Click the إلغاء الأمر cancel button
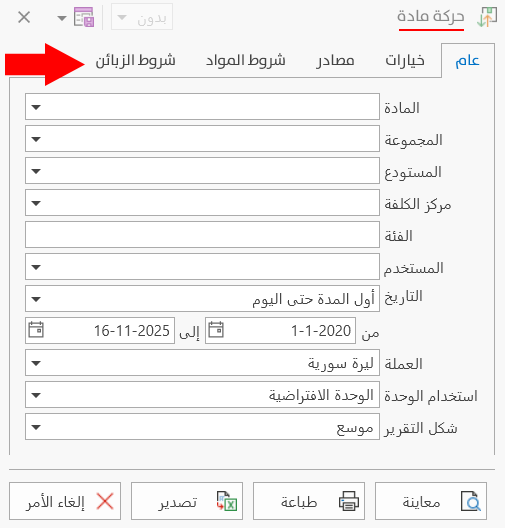The image size is (505, 528). tap(65, 501)
